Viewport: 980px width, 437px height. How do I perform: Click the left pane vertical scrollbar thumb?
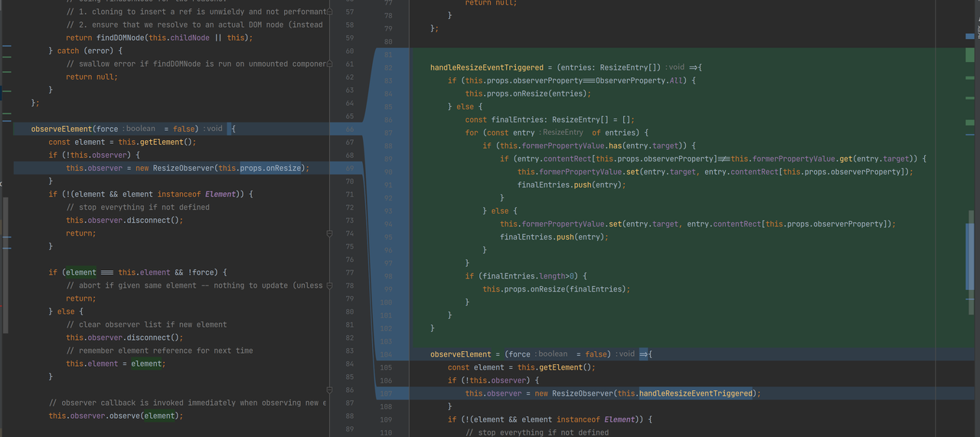click(6, 264)
